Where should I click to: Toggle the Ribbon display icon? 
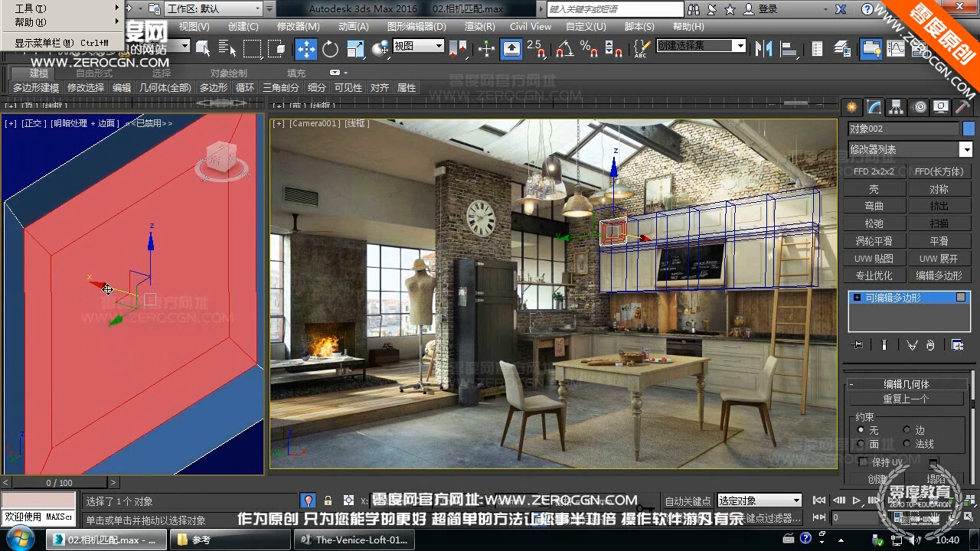point(871,49)
